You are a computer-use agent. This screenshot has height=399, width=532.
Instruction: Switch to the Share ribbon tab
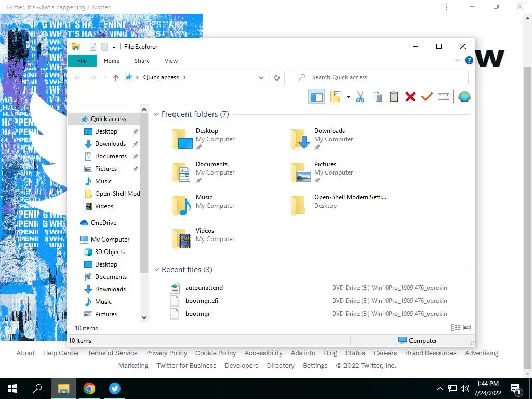pyautogui.click(x=142, y=61)
